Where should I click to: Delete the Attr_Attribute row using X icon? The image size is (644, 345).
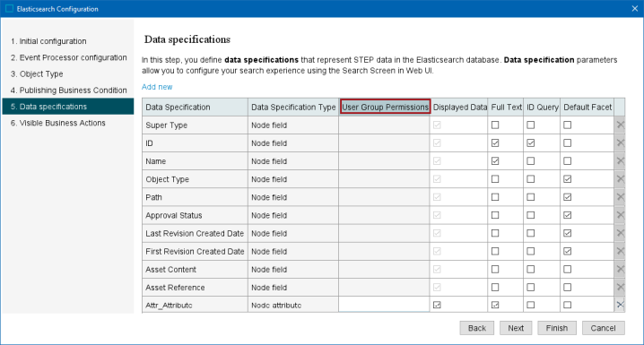pyautogui.click(x=620, y=305)
